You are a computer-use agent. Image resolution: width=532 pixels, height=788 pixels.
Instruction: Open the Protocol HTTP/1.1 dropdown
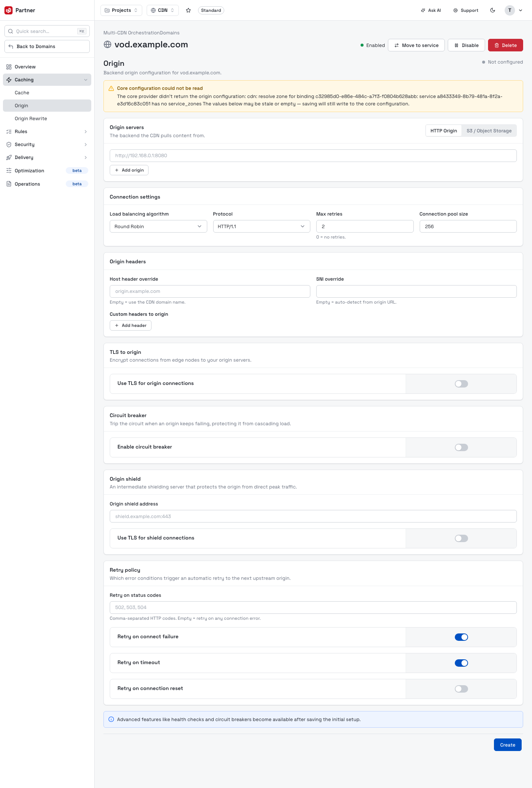262,226
